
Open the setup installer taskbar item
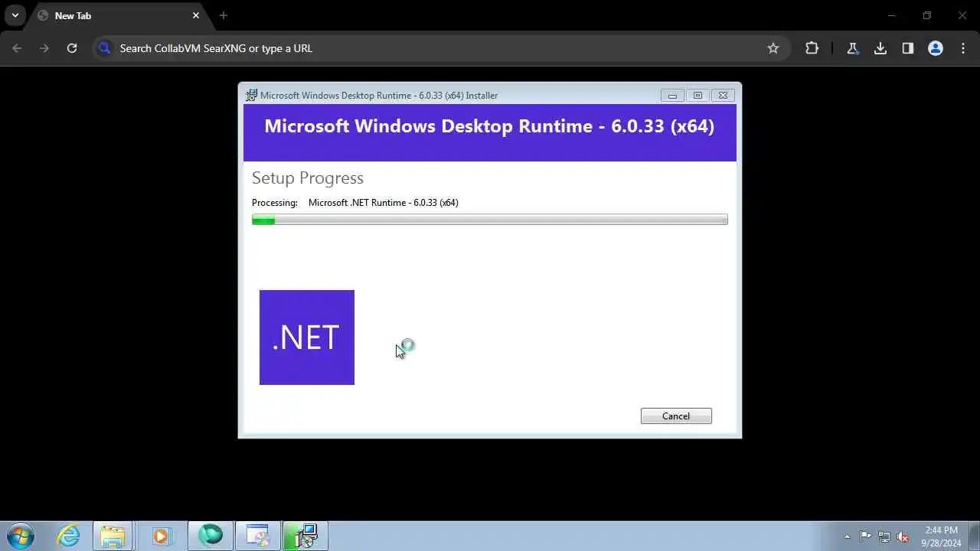305,536
